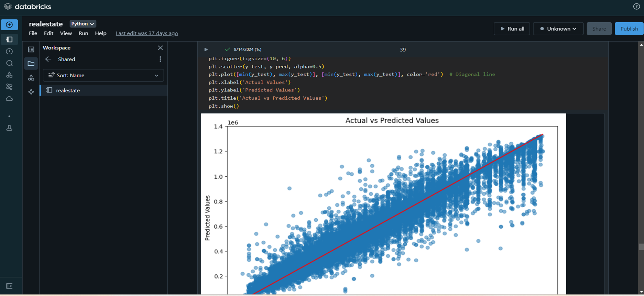The image size is (644, 296).
Task: Open the Search icon in left sidebar
Action: click(9, 63)
